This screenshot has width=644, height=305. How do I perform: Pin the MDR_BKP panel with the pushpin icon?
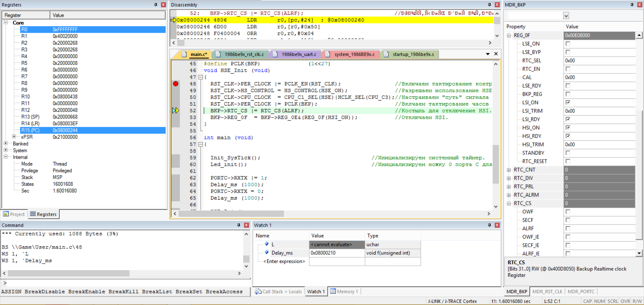point(632,5)
